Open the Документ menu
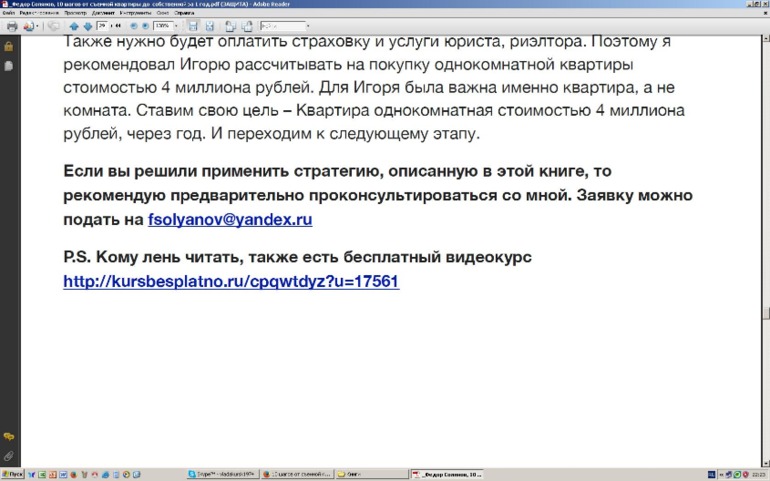The height and width of the screenshot is (481, 770). coord(103,13)
